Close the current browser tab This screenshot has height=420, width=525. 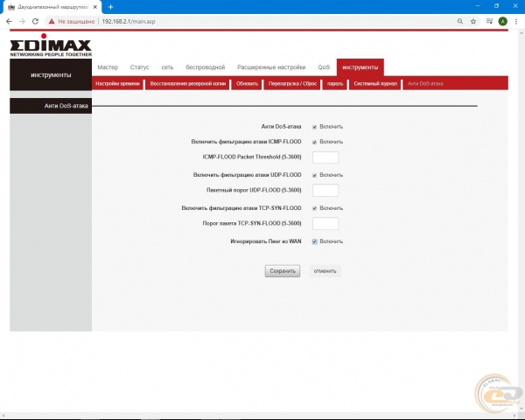point(95,7)
